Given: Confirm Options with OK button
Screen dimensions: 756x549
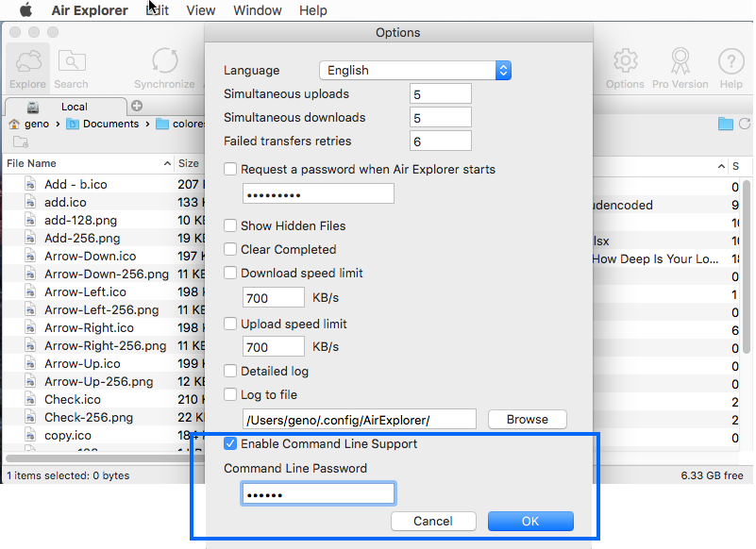Looking at the screenshot, I should [x=530, y=521].
